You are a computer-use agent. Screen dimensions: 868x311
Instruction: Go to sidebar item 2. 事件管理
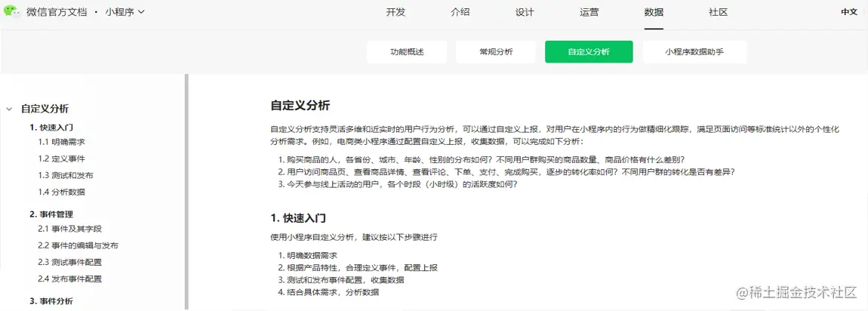(51, 214)
